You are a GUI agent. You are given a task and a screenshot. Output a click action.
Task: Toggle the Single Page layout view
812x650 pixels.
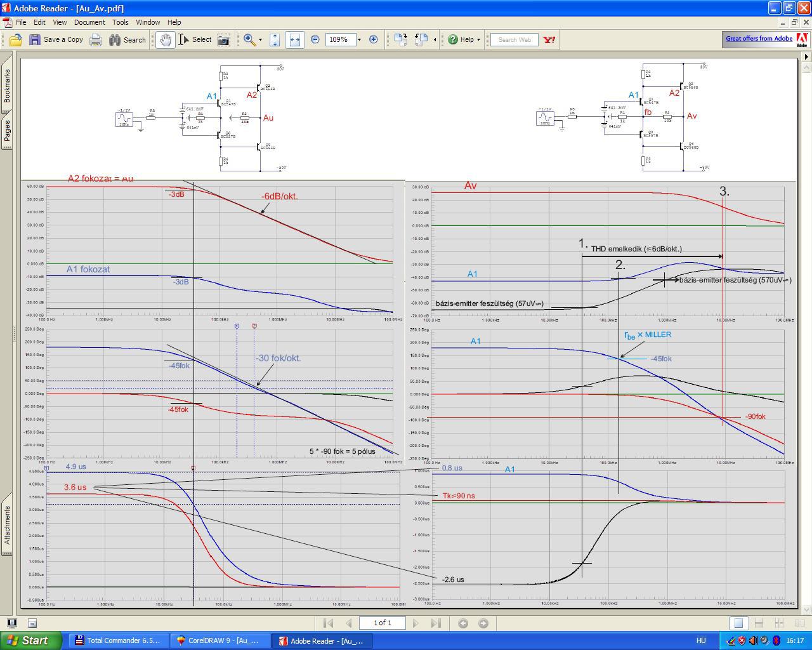738,623
